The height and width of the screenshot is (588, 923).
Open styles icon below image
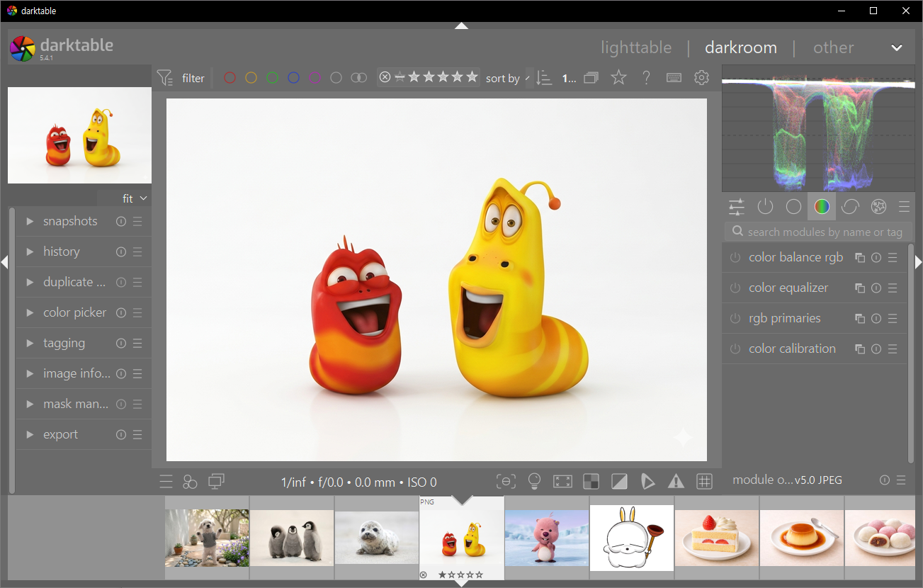coord(190,482)
